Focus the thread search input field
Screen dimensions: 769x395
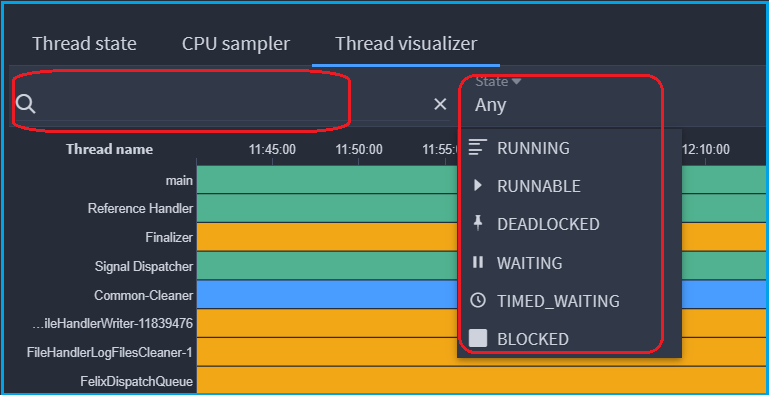click(233, 104)
